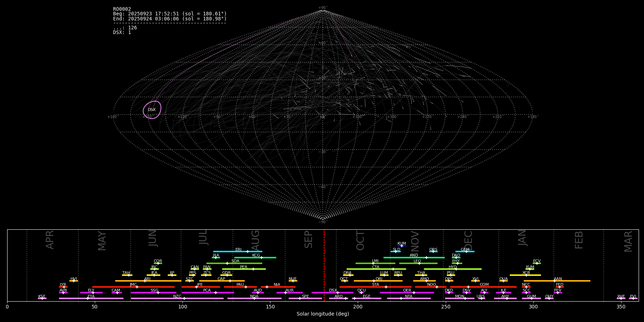Click the COR shower marker
The width and height of the screenshot is (644, 322).
(x=158, y=263)
